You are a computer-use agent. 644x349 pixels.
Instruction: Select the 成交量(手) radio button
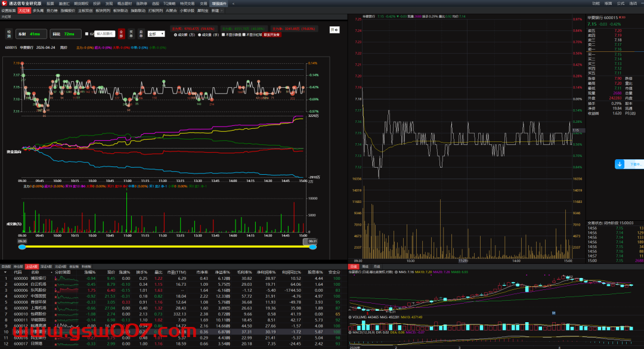pos(198,35)
